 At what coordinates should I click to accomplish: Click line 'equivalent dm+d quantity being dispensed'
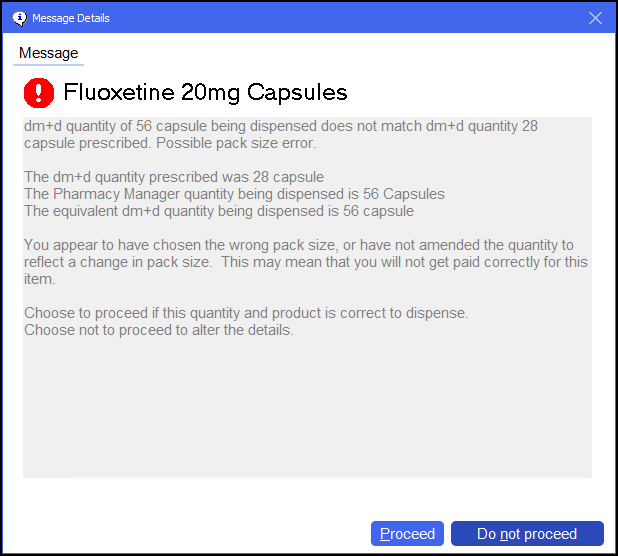218,211
